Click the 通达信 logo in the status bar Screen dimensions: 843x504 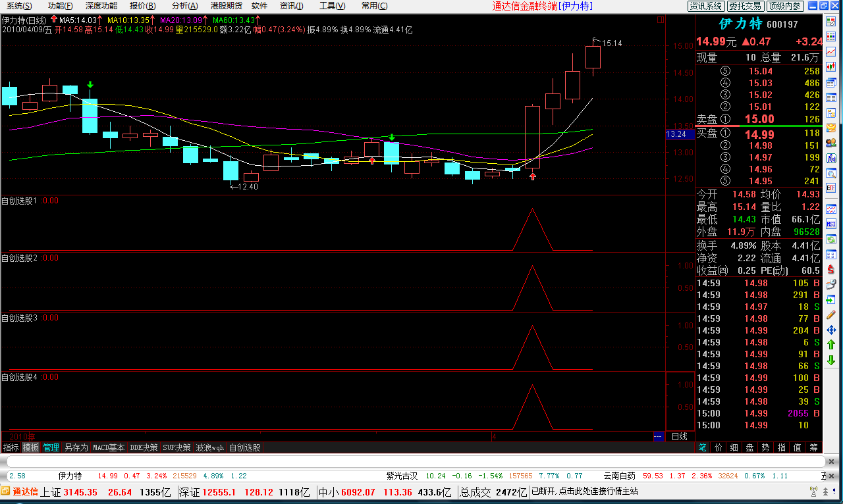tap(20, 491)
